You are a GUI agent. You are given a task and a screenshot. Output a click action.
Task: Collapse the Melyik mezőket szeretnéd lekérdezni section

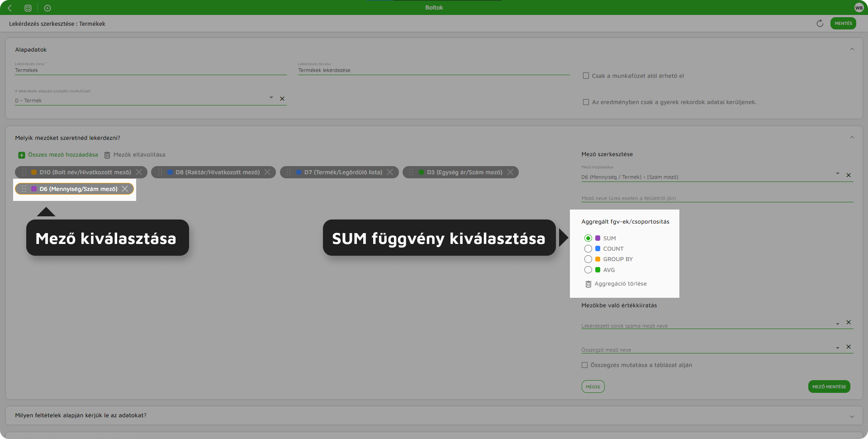(x=852, y=138)
